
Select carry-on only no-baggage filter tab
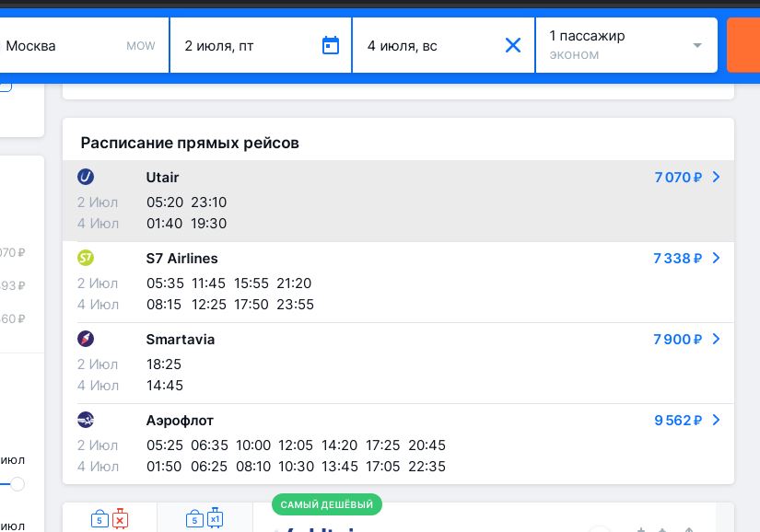[110, 517]
